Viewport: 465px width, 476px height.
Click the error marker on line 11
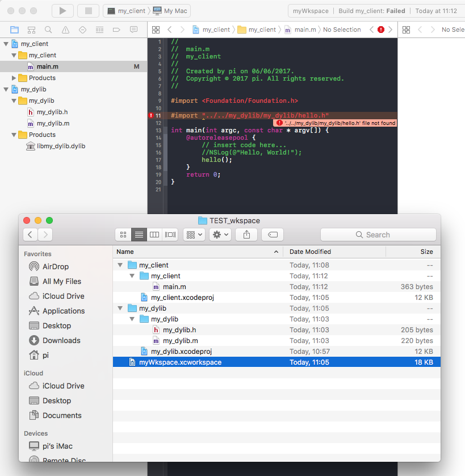pos(151,115)
